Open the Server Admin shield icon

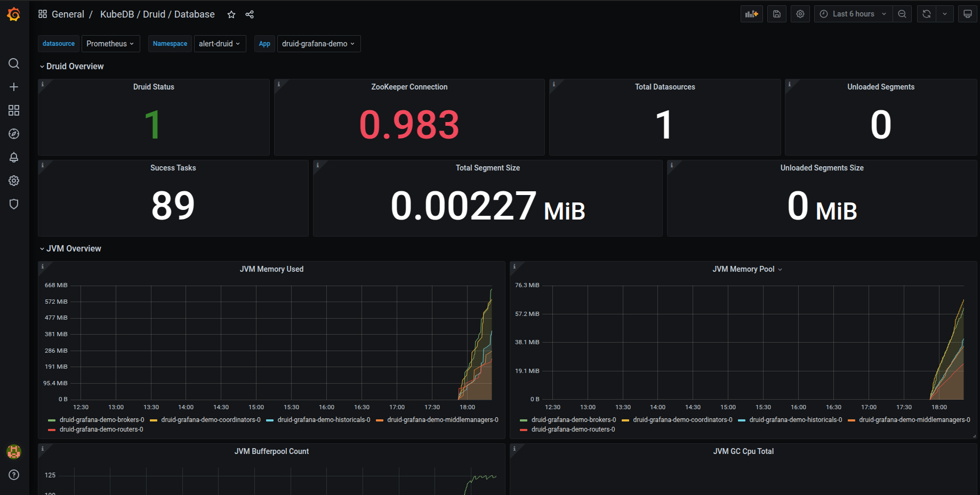(14, 204)
